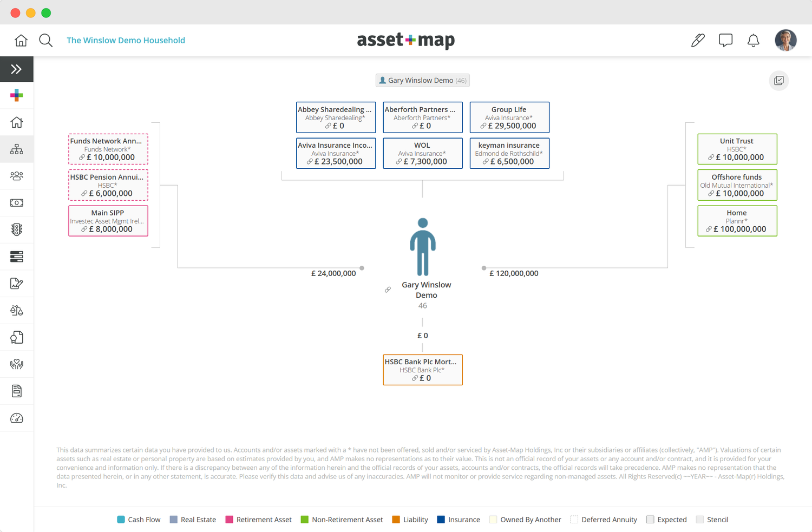Click the cash flow money icon in sidebar

coord(17,202)
